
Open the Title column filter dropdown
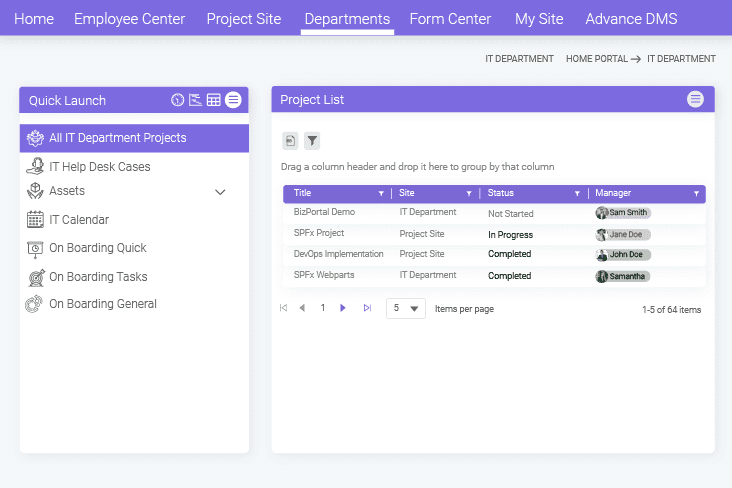click(381, 193)
